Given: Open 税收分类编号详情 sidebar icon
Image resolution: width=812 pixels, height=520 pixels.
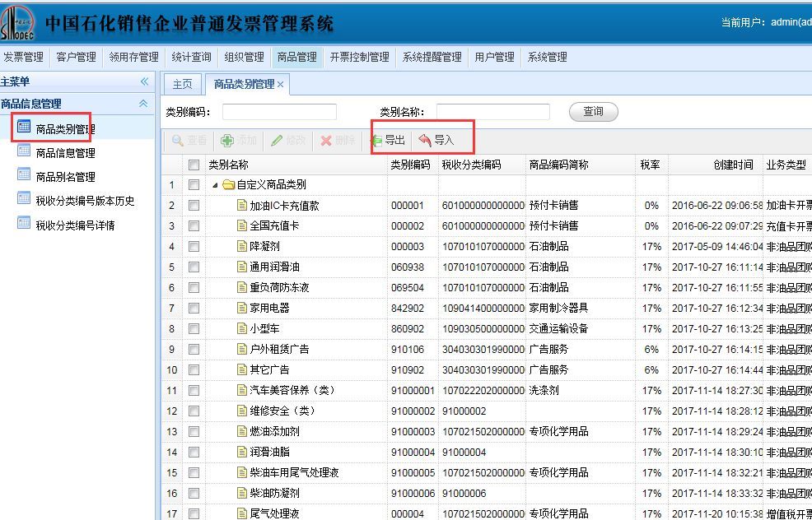Looking at the screenshot, I should (24, 223).
